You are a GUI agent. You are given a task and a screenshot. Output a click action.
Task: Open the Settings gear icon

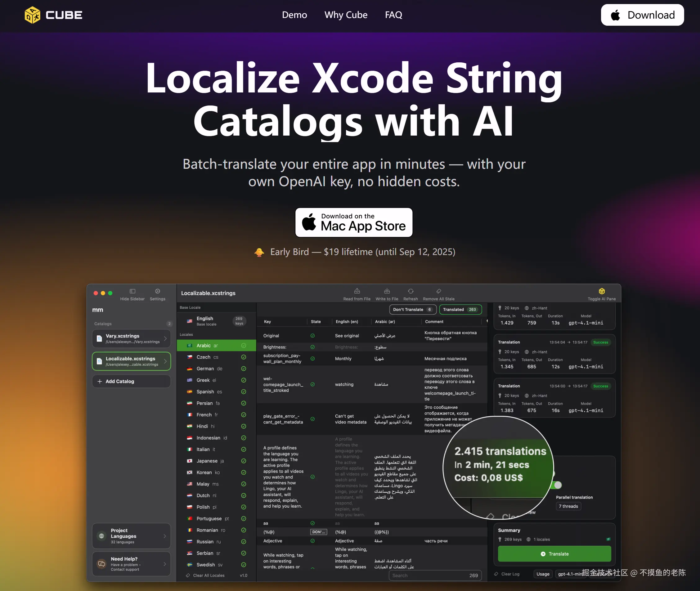point(158,291)
